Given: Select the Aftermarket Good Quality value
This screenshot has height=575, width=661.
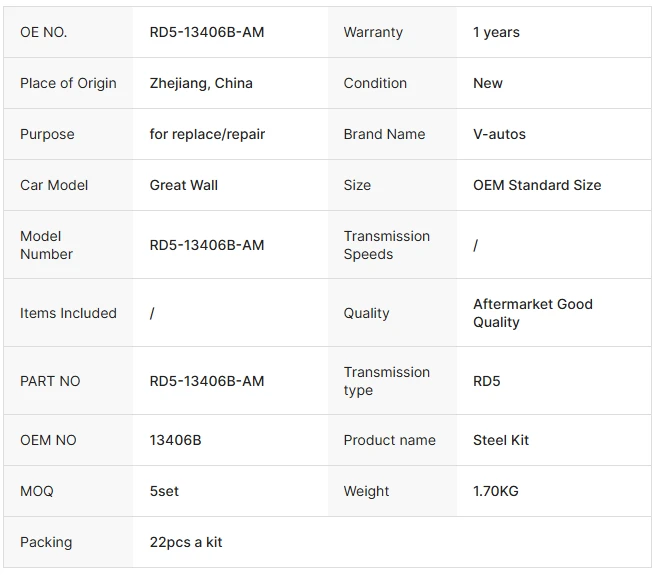Looking at the screenshot, I should tap(533, 313).
